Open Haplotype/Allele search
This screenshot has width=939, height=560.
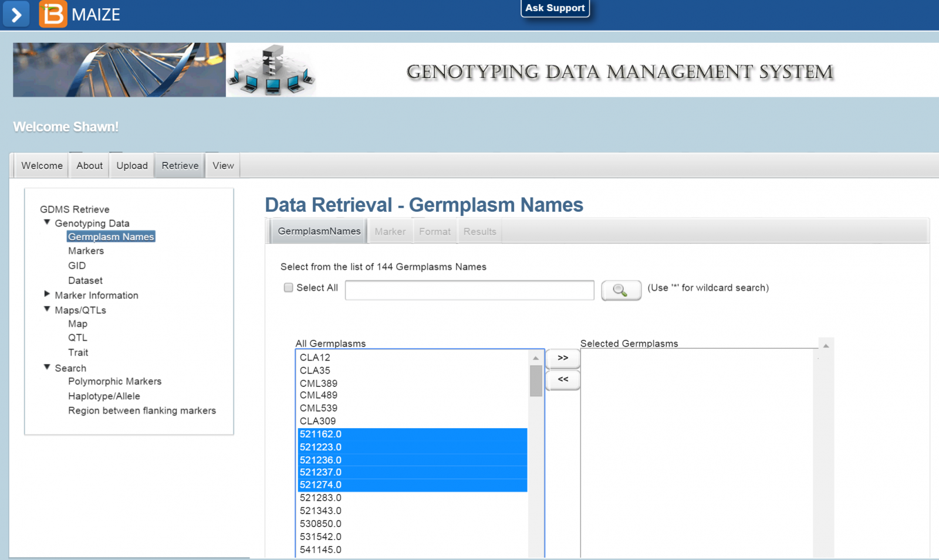pyautogui.click(x=104, y=396)
